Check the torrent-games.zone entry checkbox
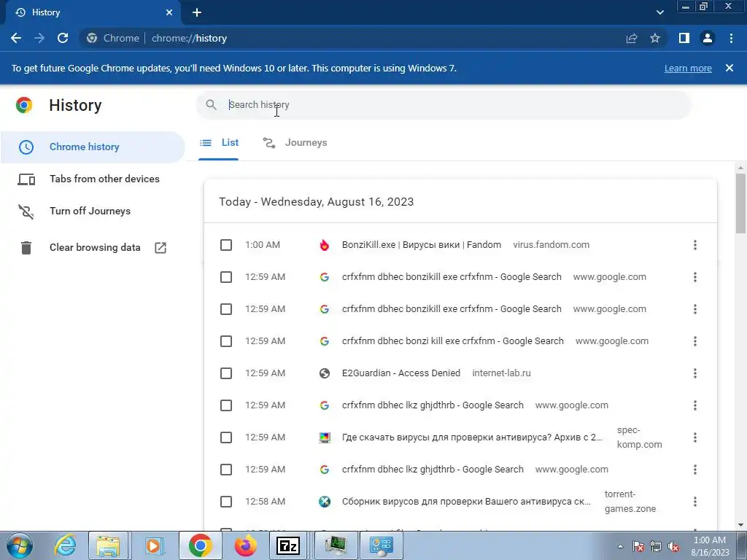Viewport: 747px width, 560px height. click(x=226, y=502)
